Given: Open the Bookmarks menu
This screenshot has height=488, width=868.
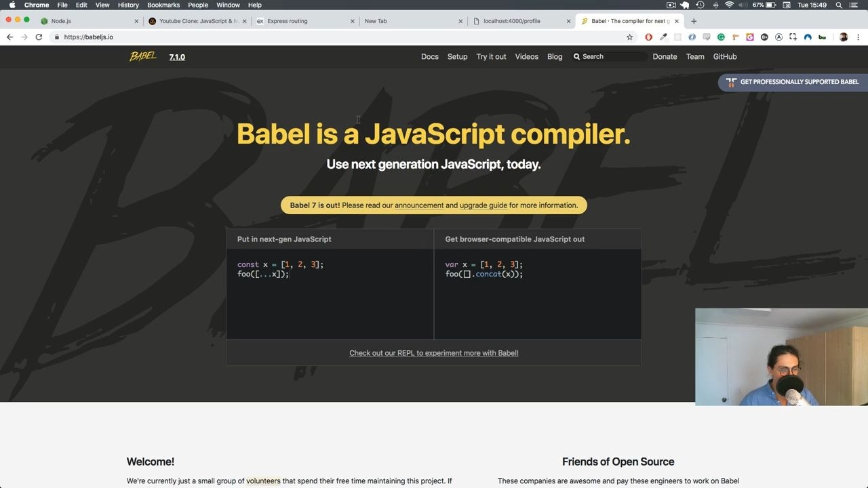Looking at the screenshot, I should [x=163, y=5].
